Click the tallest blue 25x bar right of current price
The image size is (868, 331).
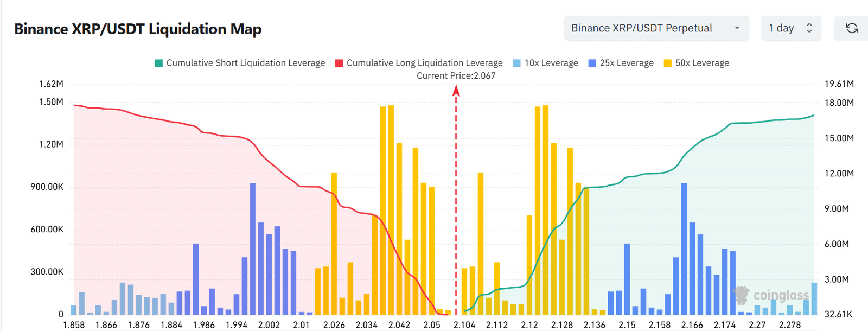(684, 249)
